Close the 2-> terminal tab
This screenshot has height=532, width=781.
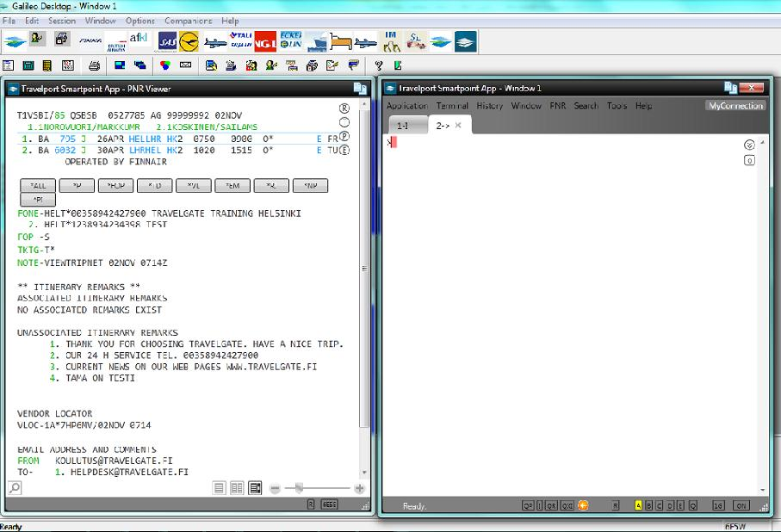(x=458, y=125)
